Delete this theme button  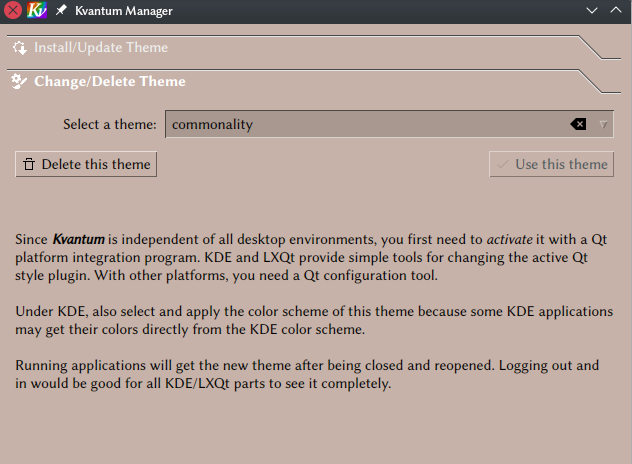[x=86, y=164]
